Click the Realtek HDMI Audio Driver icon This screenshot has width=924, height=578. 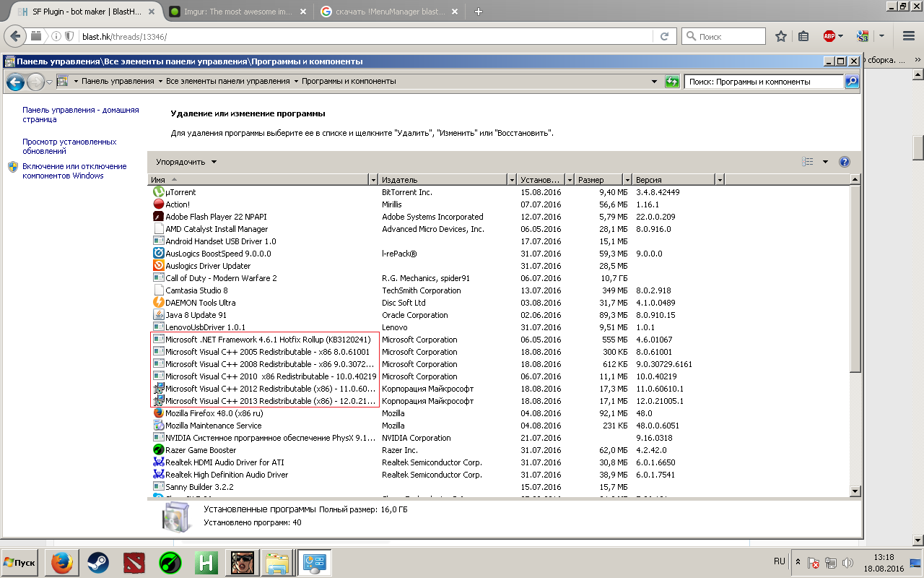click(x=159, y=462)
